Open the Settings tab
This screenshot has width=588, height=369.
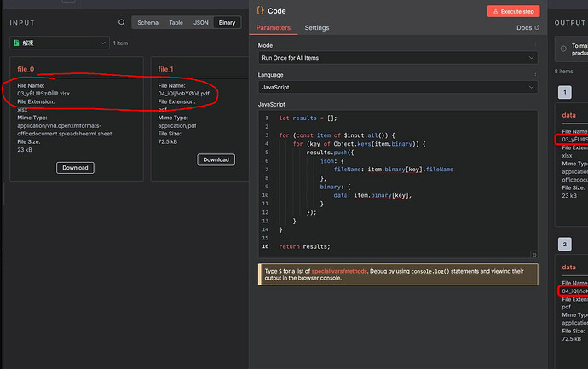tap(317, 28)
